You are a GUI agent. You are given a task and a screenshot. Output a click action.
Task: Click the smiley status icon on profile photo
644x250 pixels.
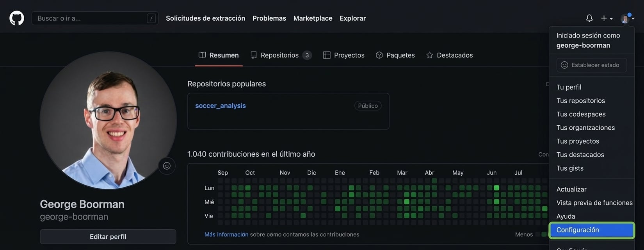167,166
